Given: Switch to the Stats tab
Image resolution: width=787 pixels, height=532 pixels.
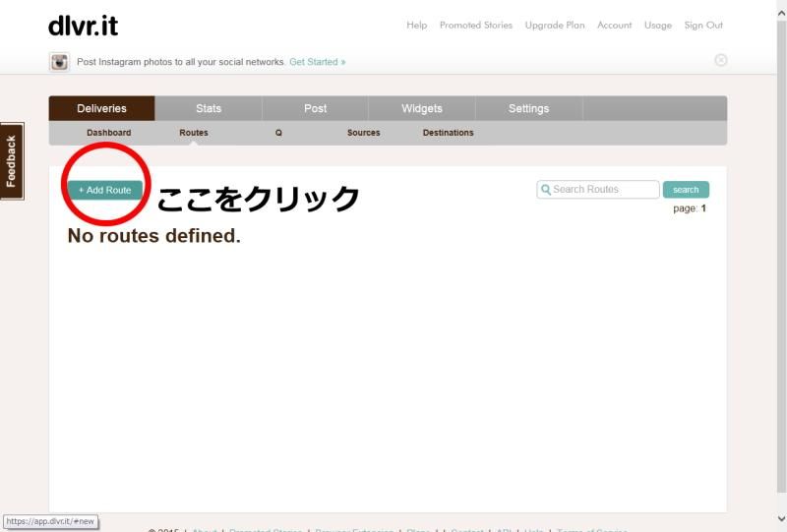Looking at the screenshot, I should coord(209,108).
